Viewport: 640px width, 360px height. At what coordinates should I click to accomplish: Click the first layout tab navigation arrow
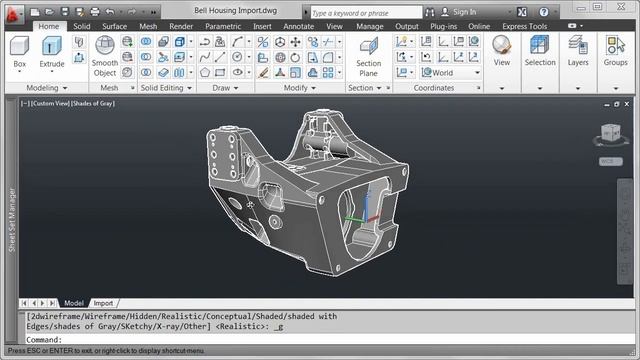point(24,303)
